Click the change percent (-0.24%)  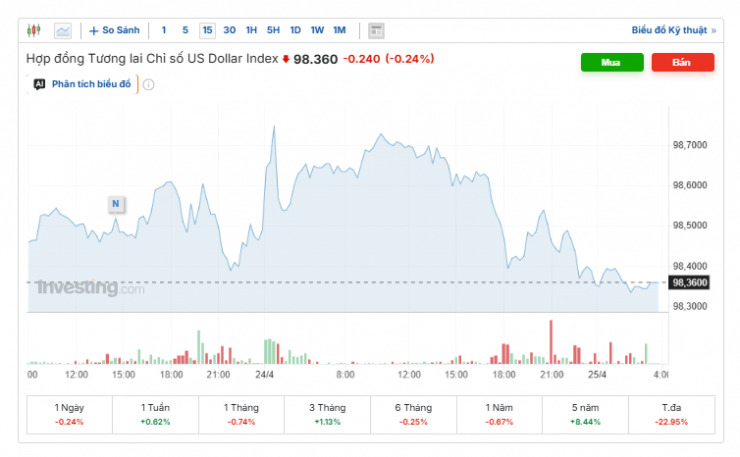410,59
